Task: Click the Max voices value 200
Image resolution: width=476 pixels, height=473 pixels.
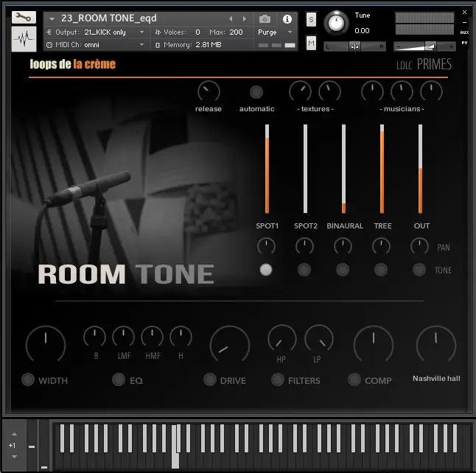Action: [236, 32]
